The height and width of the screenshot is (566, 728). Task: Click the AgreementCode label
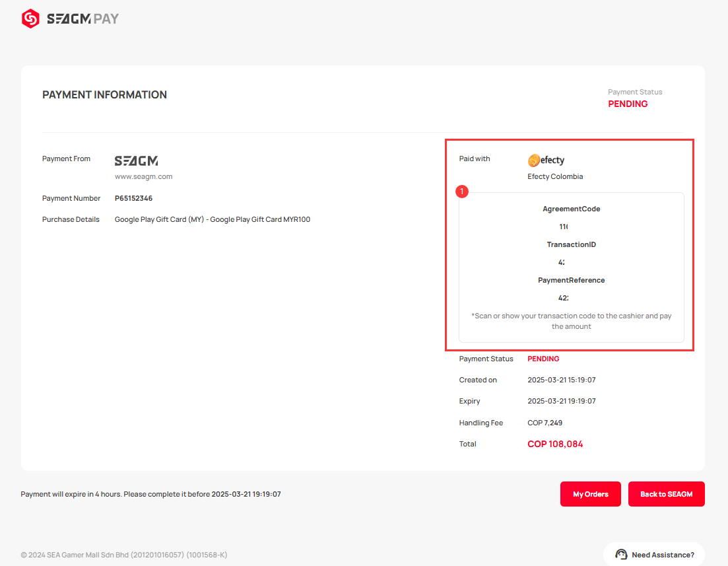(x=571, y=209)
